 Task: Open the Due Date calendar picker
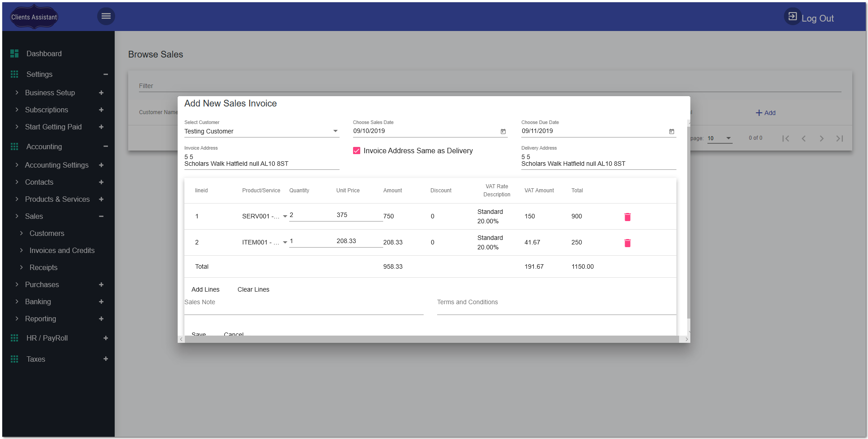[x=671, y=132]
